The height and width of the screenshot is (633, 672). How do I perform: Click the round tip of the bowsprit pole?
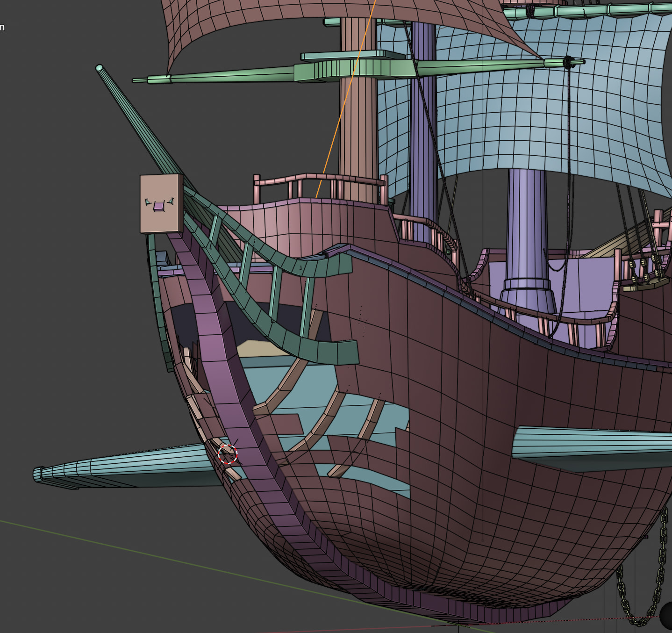pos(99,68)
